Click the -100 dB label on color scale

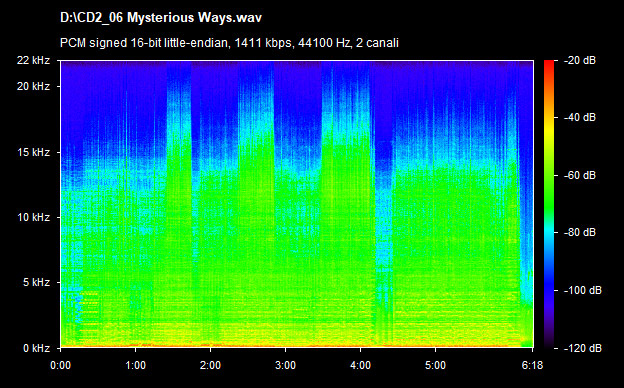tap(583, 291)
